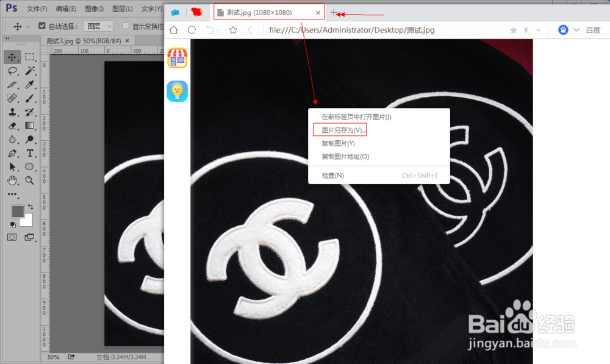Change Photoshop screen mode
Viewport: 610px width, 364px height.
29,237
